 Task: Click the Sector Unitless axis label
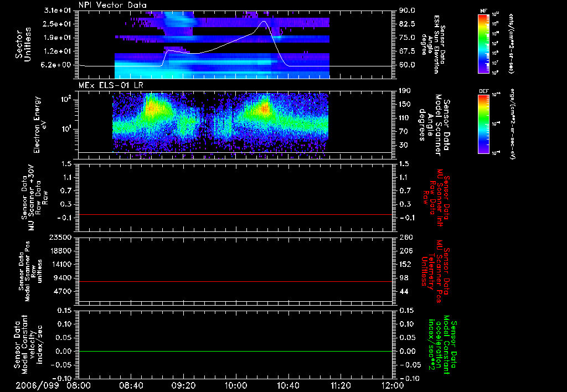click(x=23, y=44)
